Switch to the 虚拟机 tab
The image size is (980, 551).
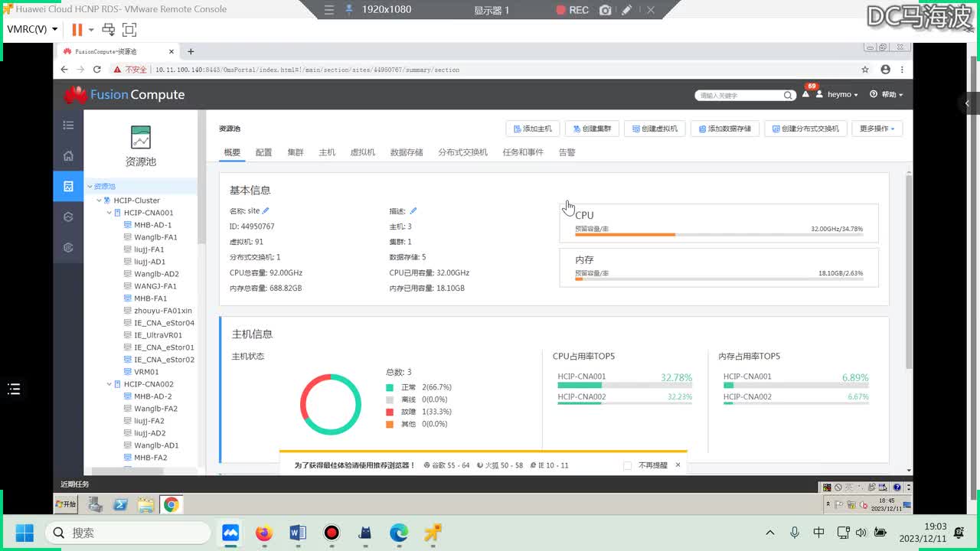click(x=362, y=152)
